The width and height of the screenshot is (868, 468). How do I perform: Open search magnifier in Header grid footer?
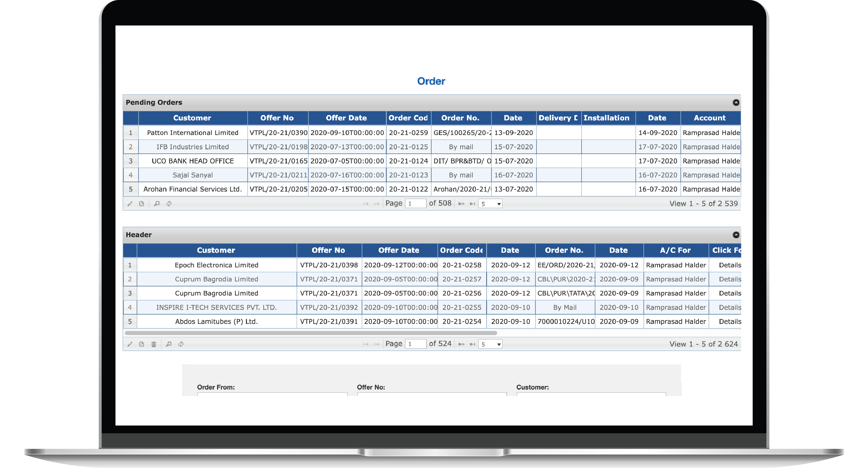tap(169, 344)
